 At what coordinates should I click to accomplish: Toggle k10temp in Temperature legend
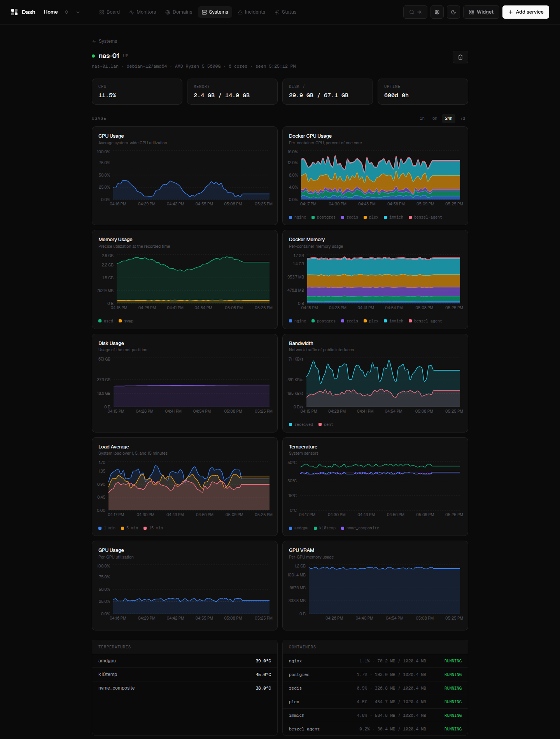(x=325, y=528)
